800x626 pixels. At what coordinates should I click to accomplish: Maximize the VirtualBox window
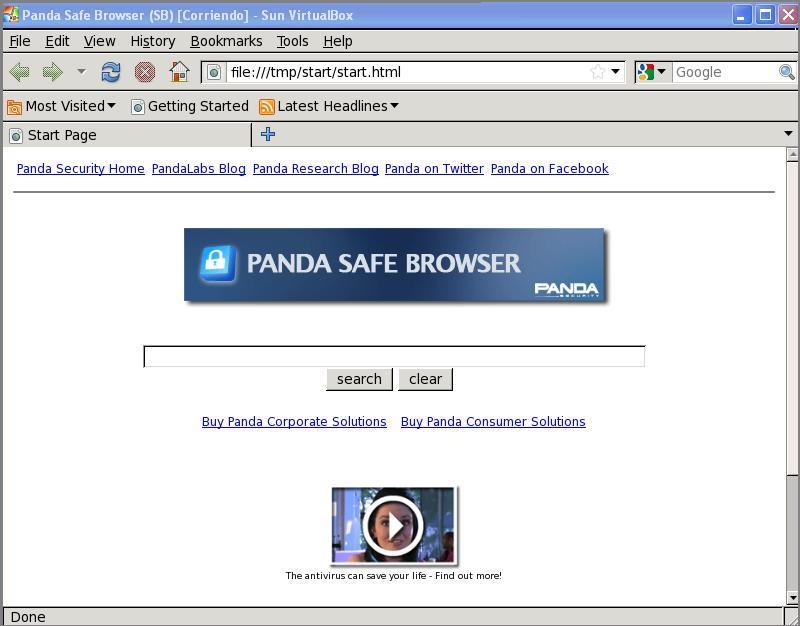pos(765,15)
